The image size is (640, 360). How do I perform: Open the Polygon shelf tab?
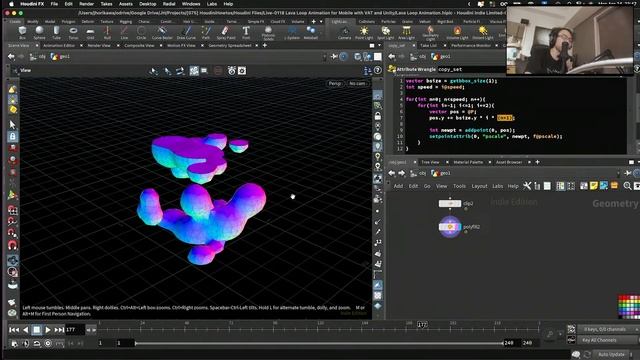point(68,22)
